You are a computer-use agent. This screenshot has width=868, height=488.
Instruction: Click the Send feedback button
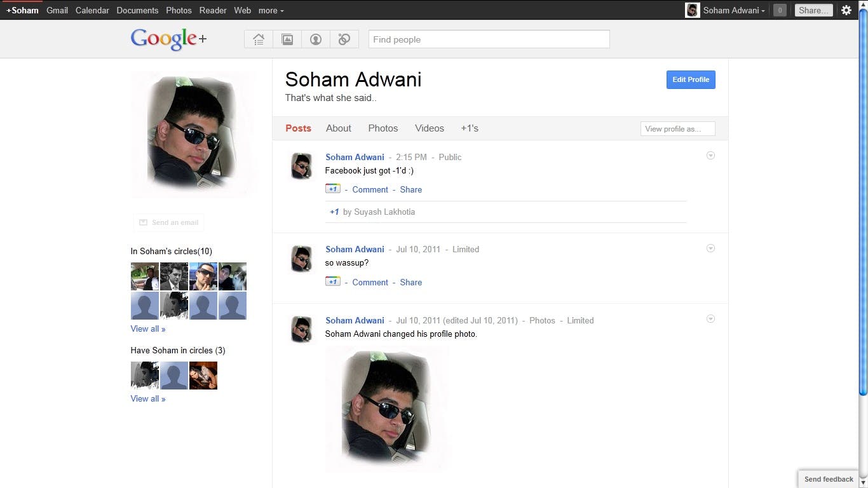(x=829, y=479)
